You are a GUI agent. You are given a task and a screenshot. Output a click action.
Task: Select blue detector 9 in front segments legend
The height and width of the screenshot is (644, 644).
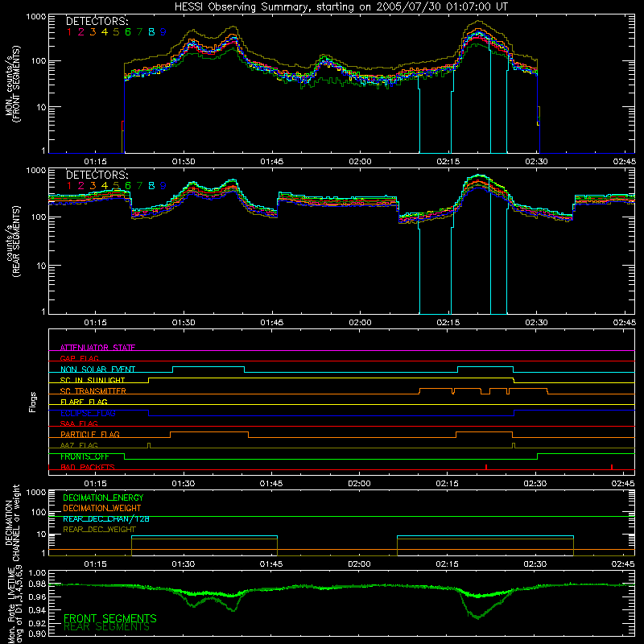(x=163, y=32)
